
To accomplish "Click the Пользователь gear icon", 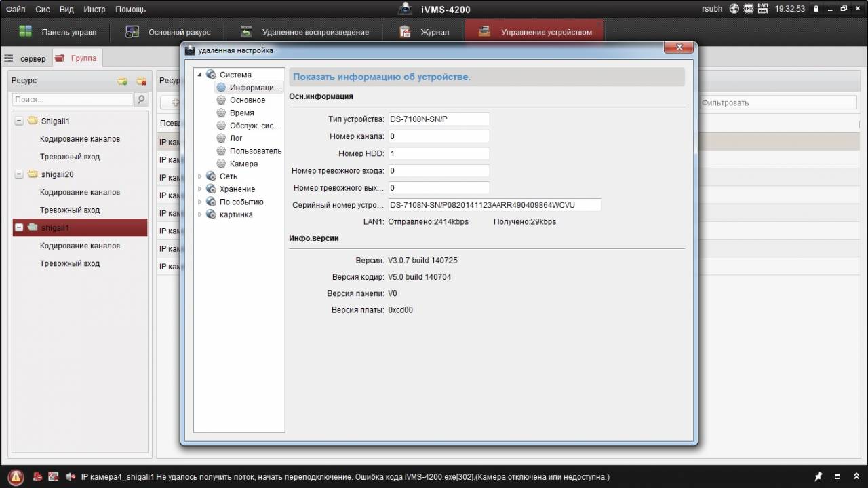I will coord(221,151).
